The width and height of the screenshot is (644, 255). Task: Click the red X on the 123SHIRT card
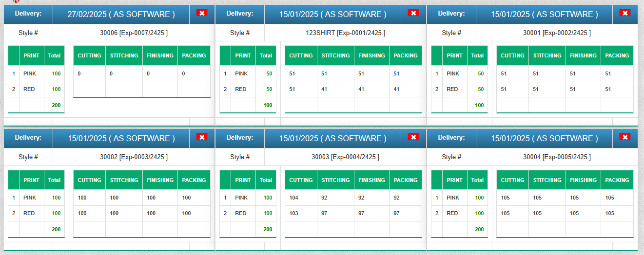click(x=413, y=13)
